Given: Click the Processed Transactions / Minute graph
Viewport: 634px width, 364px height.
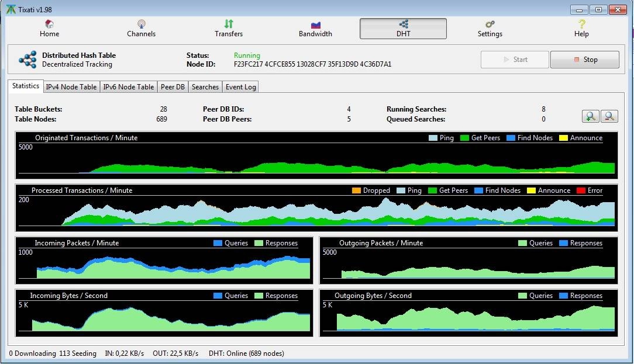Looking at the screenshot, I should click(x=316, y=207).
